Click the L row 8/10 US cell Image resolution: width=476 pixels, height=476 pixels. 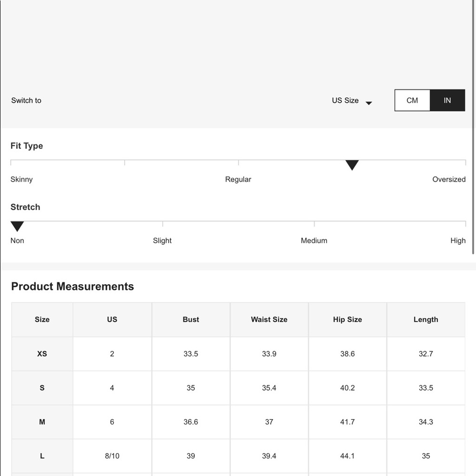click(112, 456)
